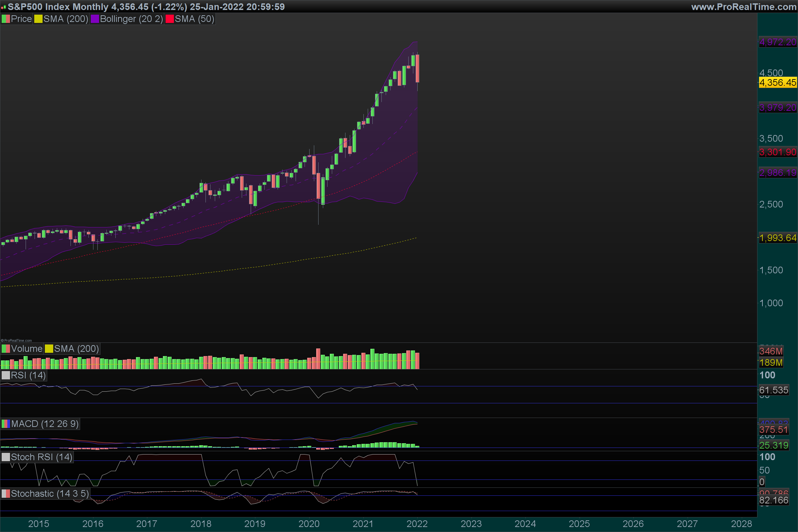Viewport: 798px width, 532px height.
Task: Select the SMA (50) indicator label
Action: click(x=195, y=19)
